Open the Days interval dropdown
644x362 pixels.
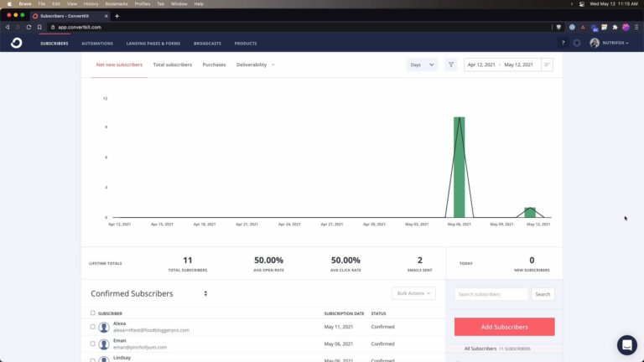[422, 65]
